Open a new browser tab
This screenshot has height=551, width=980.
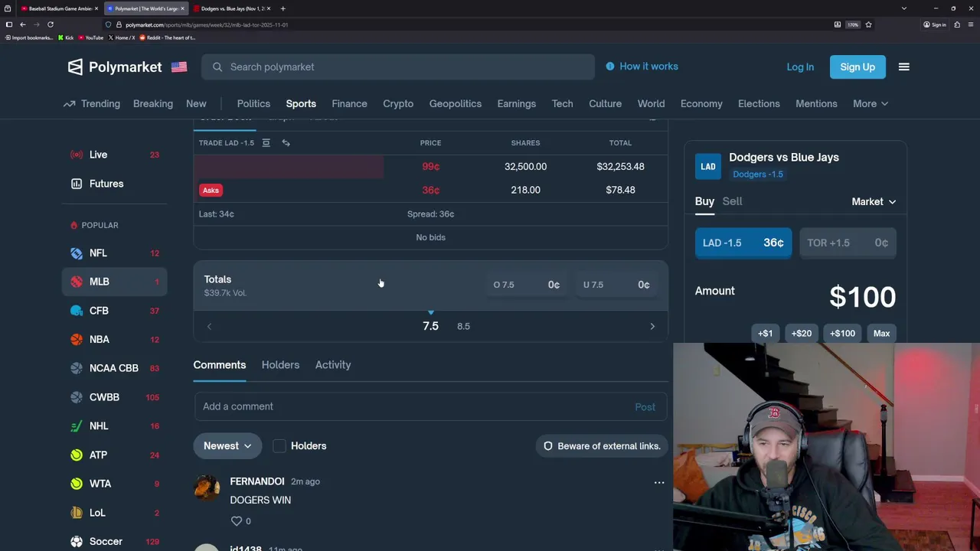pyautogui.click(x=283, y=8)
